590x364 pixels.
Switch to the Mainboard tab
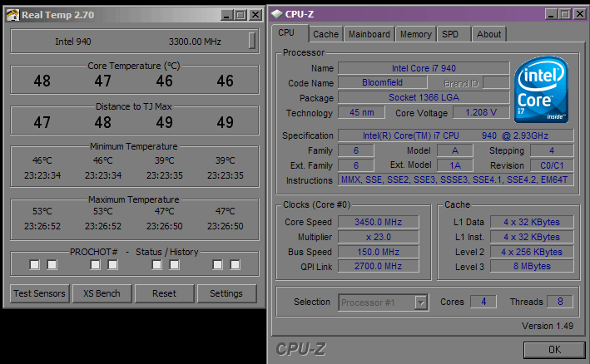369,34
